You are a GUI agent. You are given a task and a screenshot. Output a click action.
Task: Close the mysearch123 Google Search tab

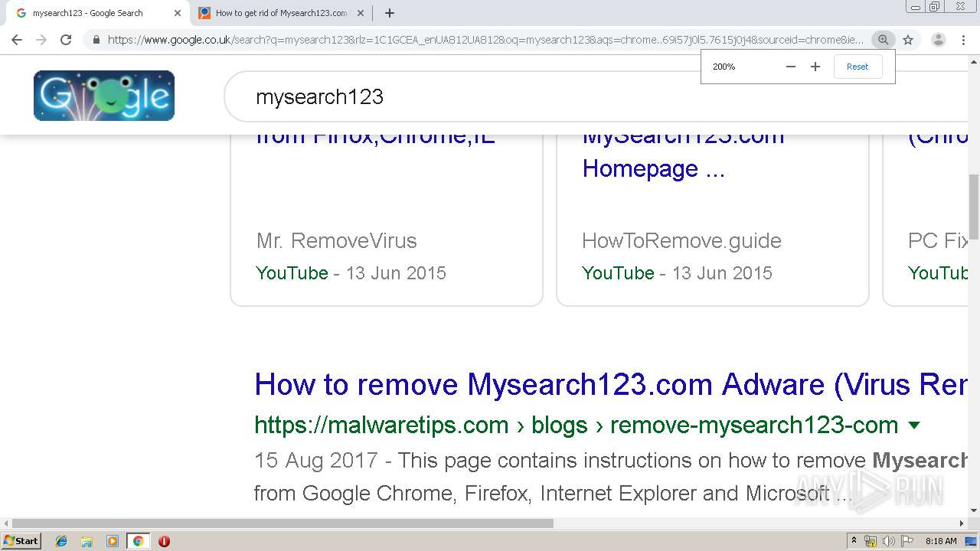point(178,13)
